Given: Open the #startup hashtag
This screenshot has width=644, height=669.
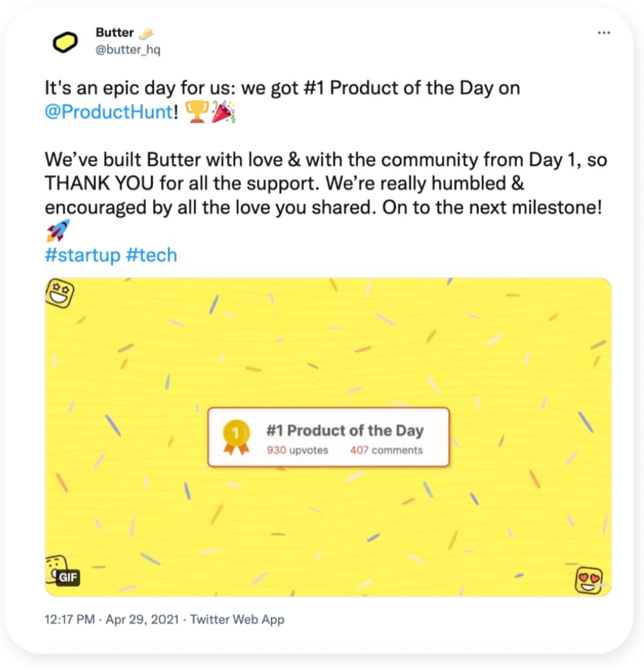Looking at the screenshot, I should coord(82,255).
